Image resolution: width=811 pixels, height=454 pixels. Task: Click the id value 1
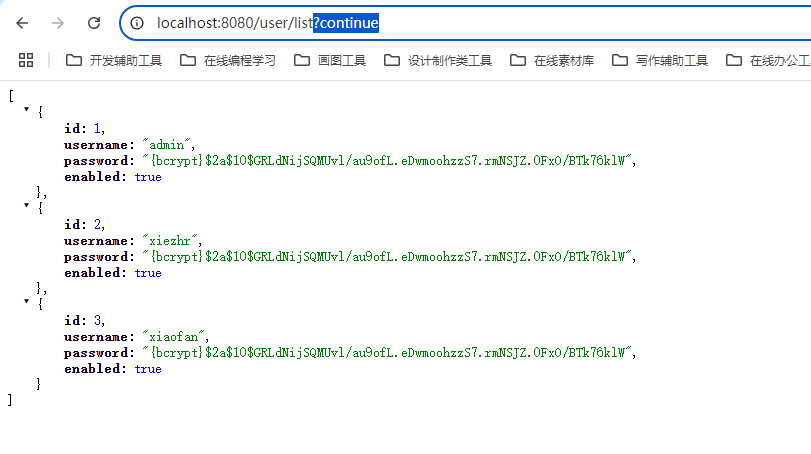(x=97, y=129)
